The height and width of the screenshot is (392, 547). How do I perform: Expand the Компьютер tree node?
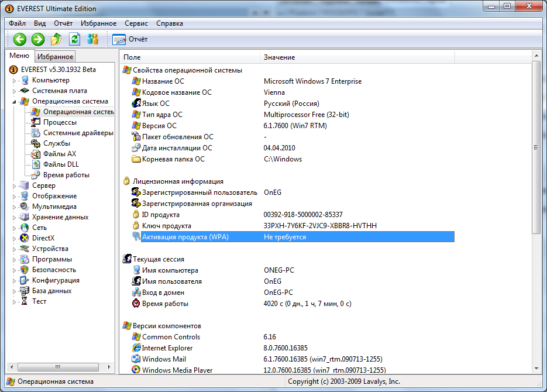(x=14, y=81)
